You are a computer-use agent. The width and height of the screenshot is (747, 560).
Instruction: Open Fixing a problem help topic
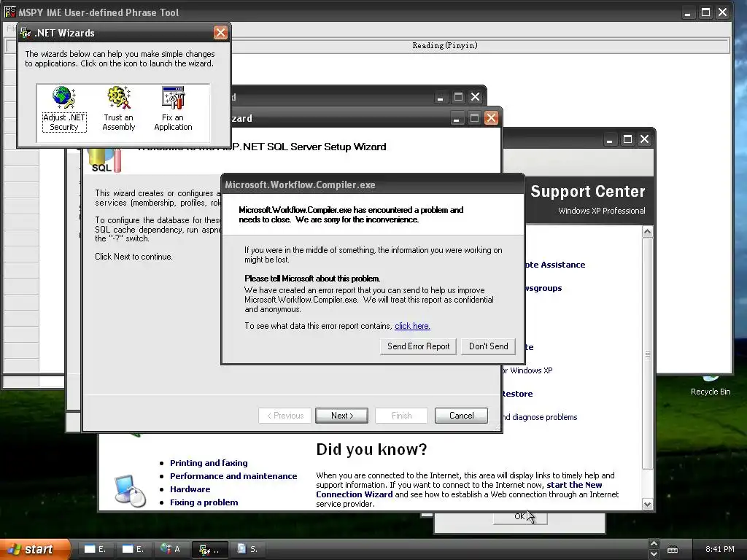(x=204, y=502)
